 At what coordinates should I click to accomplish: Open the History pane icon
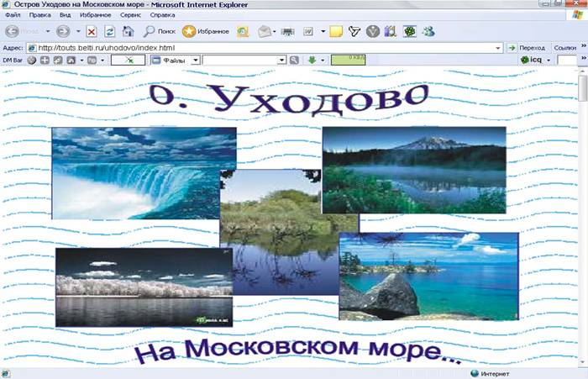pyautogui.click(x=243, y=32)
